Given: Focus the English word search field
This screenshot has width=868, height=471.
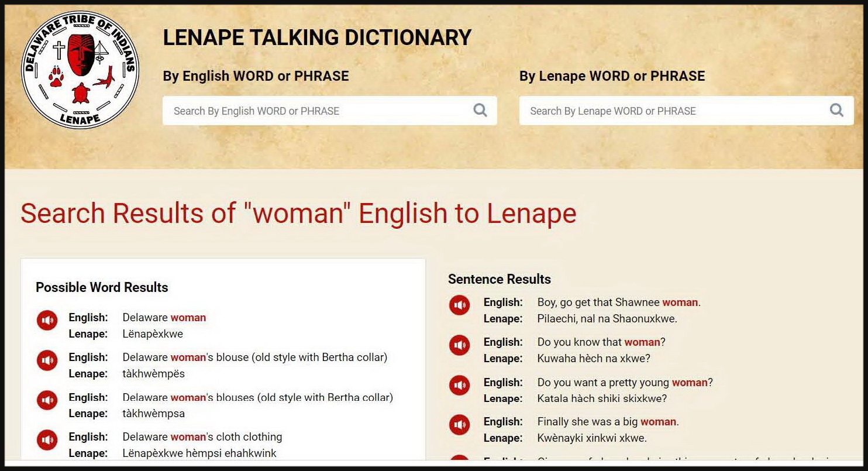Looking at the screenshot, I should click(316, 111).
